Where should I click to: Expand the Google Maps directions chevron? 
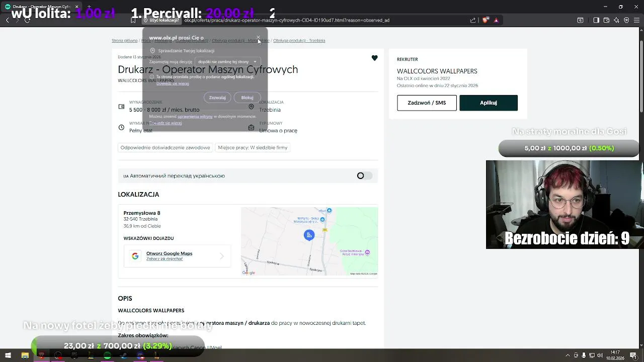[221, 256]
